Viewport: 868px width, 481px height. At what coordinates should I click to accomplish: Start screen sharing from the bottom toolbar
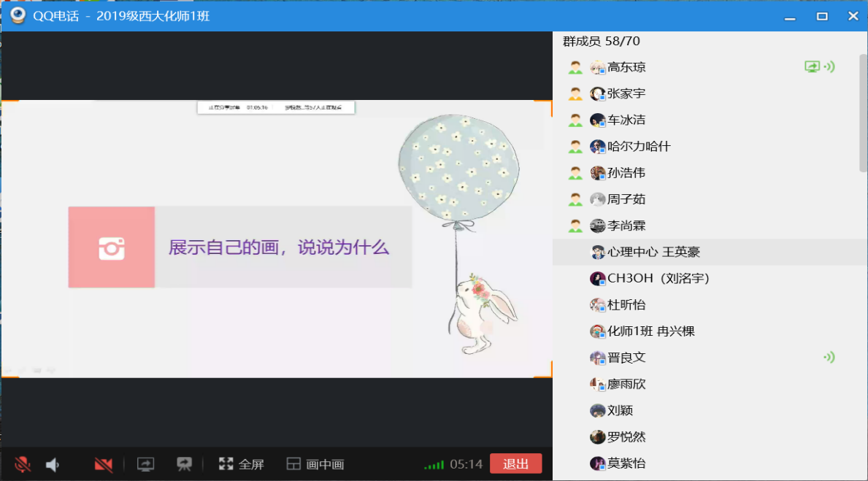click(x=146, y=464)
